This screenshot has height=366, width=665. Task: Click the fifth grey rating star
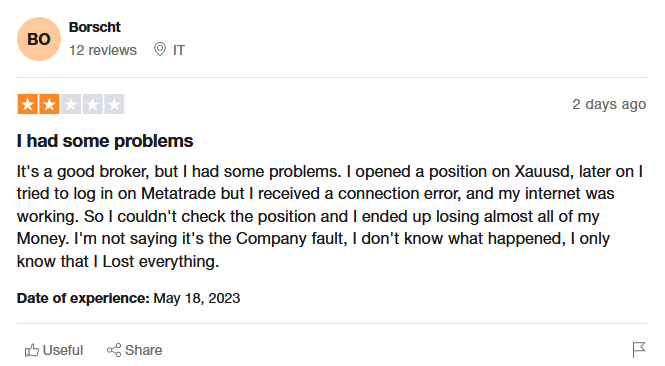pos(114,104)
